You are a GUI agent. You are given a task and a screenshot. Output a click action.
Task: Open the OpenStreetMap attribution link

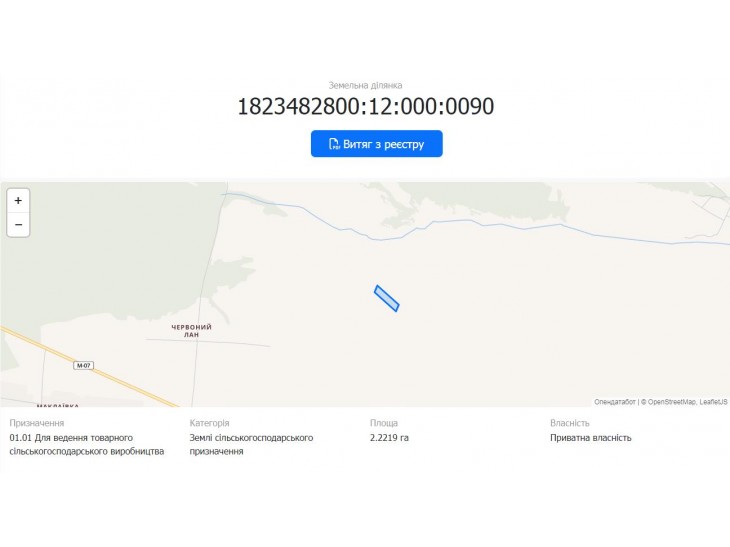[671, 402]
